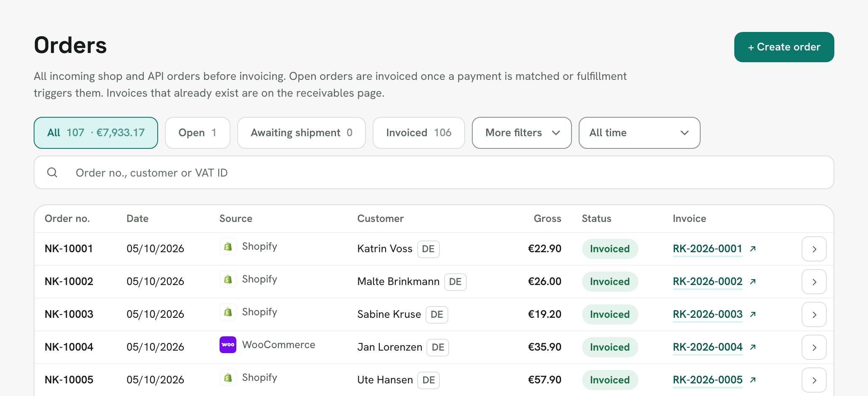Image resolution: width=868 pixels, height=396 pixels.
Task: Click external-link arrow next to RK-2026-0005
Action: point(753,380)
